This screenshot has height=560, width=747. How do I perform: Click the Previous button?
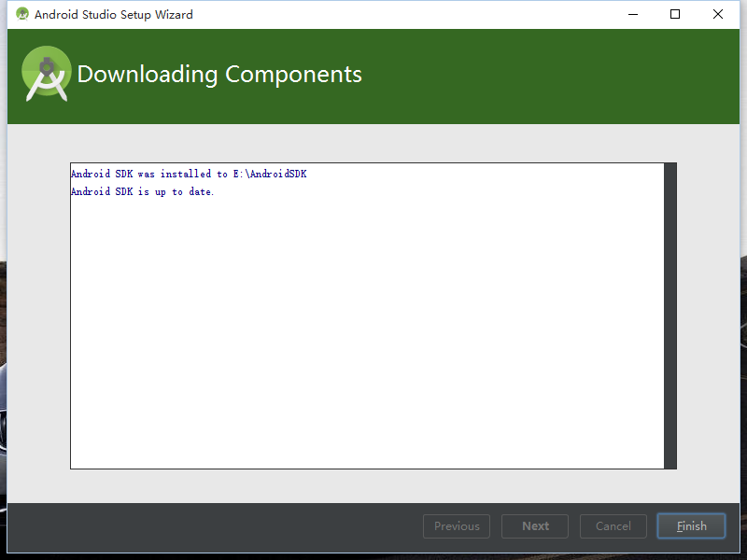(457, 526)
